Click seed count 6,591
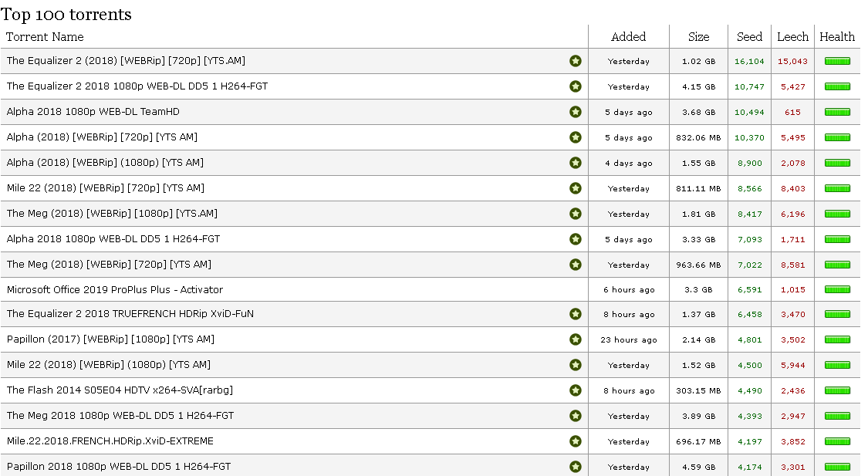The height and width of the screenshot is (476, 868). pyautogui.click(x=749, y=290)
